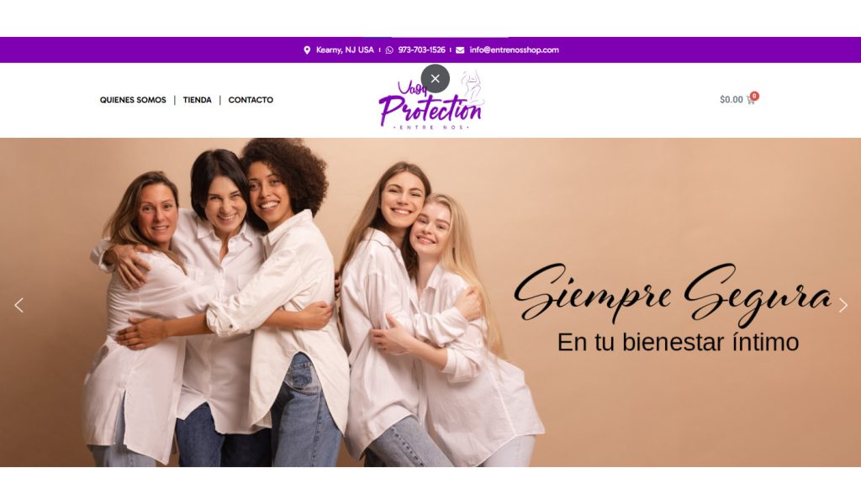Screen dimensions: 861x504
Task: Click phone number 973-703-1526
Action: click(x=422, y=50)
